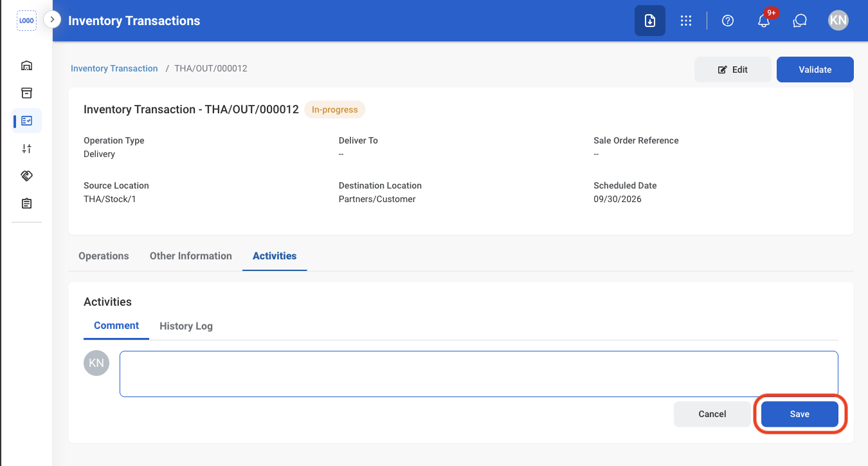Select the Comment sub-tab
Viewport: 868px width, 466px height.
116,326
